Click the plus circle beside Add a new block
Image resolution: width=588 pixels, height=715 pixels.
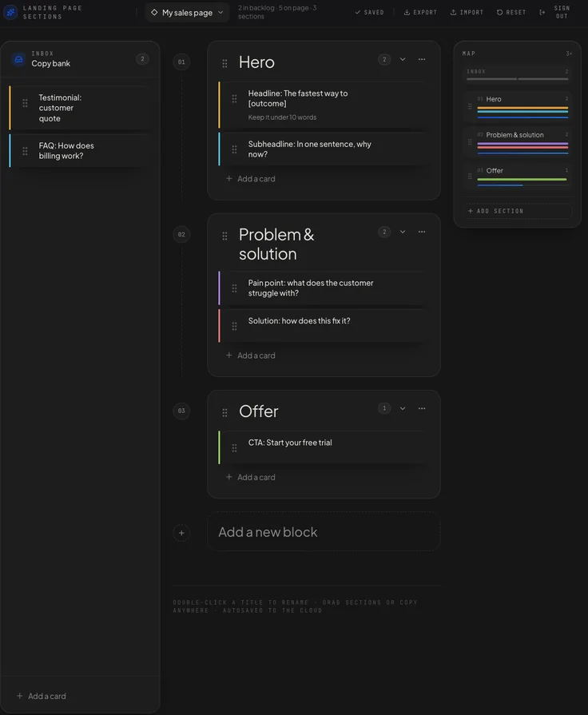coord(181,533)
